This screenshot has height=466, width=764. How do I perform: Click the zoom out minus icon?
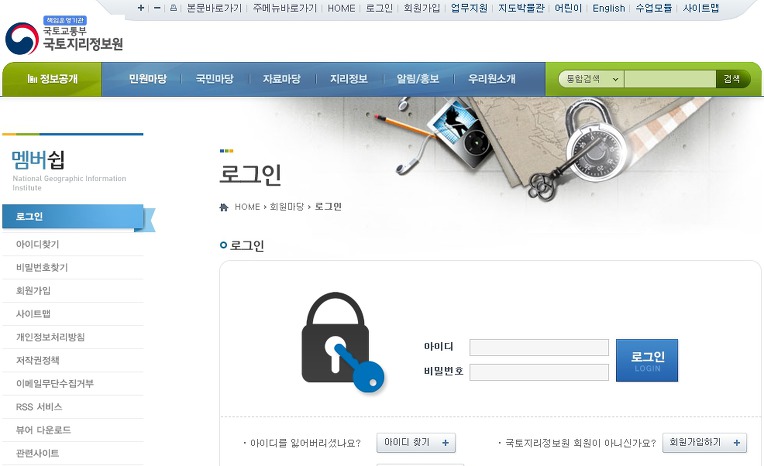pyautogui.click(x=157, y=8)
